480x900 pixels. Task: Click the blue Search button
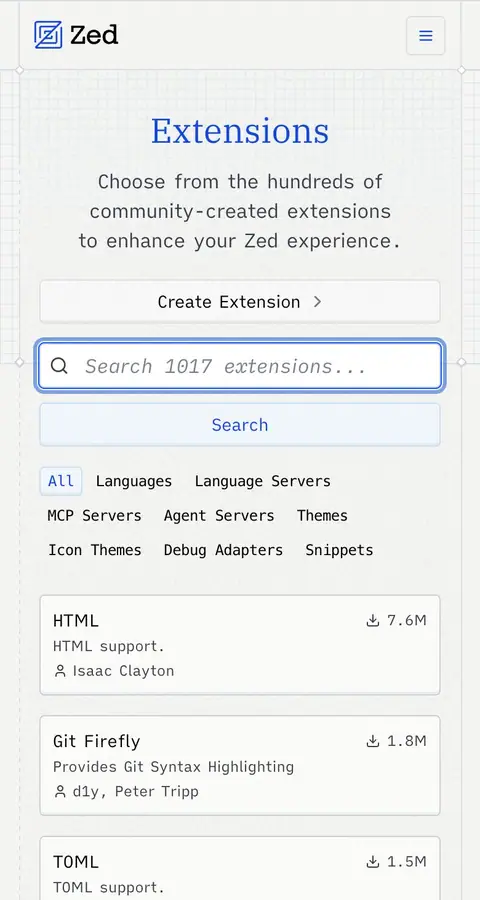240,425
